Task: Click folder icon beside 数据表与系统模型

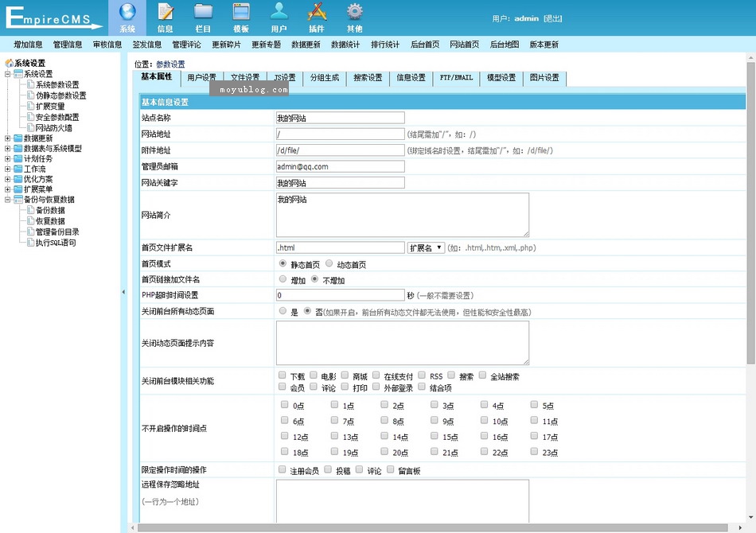Action: (x=18, y=149)
